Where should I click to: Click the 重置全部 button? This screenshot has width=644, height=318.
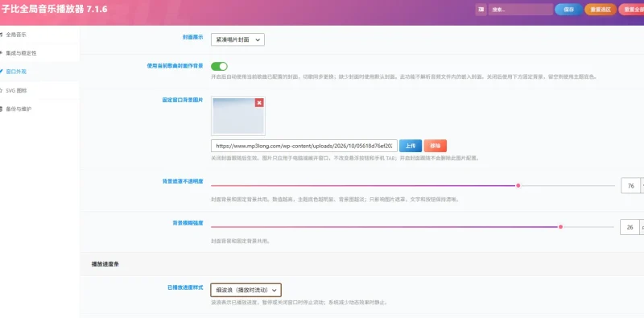point(632,10)
